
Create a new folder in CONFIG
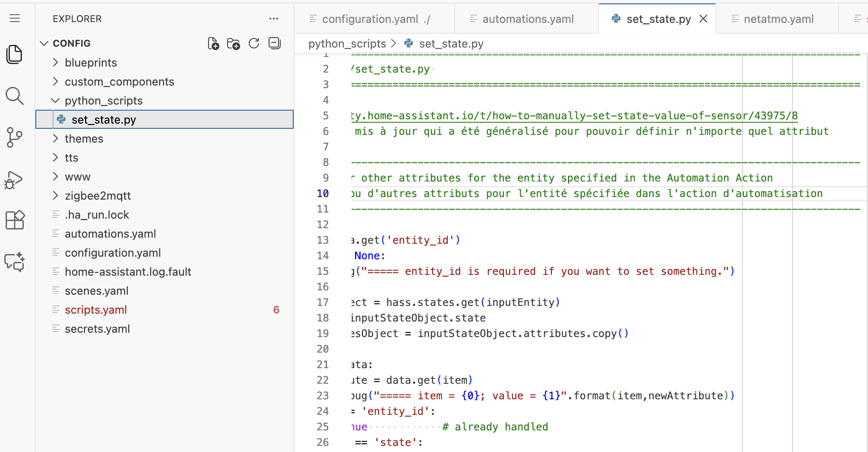coord(234,44)
